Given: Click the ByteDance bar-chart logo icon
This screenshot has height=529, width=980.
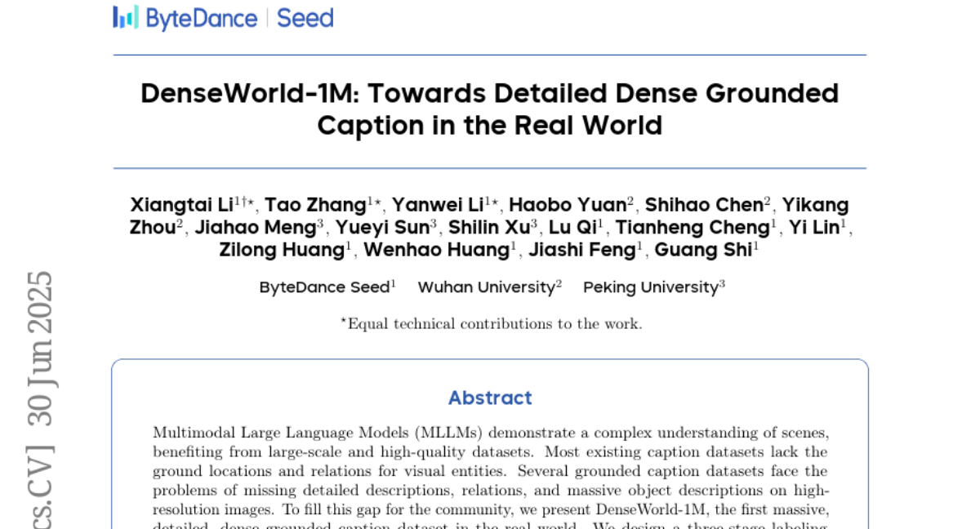Looking at the screenshot, I should coord(125,17).
